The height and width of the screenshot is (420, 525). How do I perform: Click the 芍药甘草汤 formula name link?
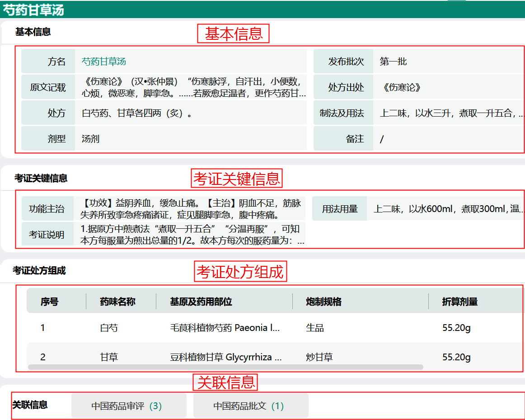coord(104,61)
